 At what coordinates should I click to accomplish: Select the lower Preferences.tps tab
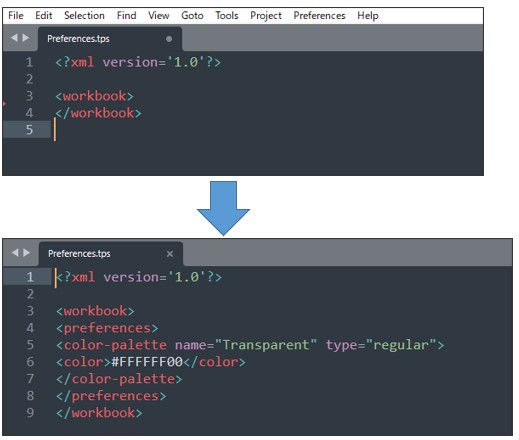click(111, 254)
